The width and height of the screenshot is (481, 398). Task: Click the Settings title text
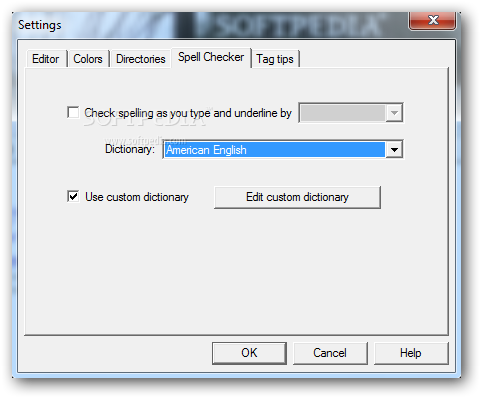[x=40, y=25]
